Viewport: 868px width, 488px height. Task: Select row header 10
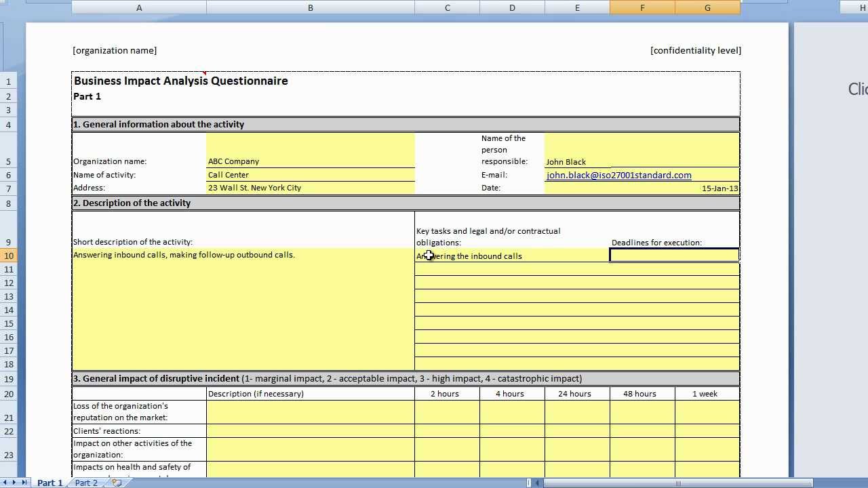pyautogui.click(x=8, y=256)
